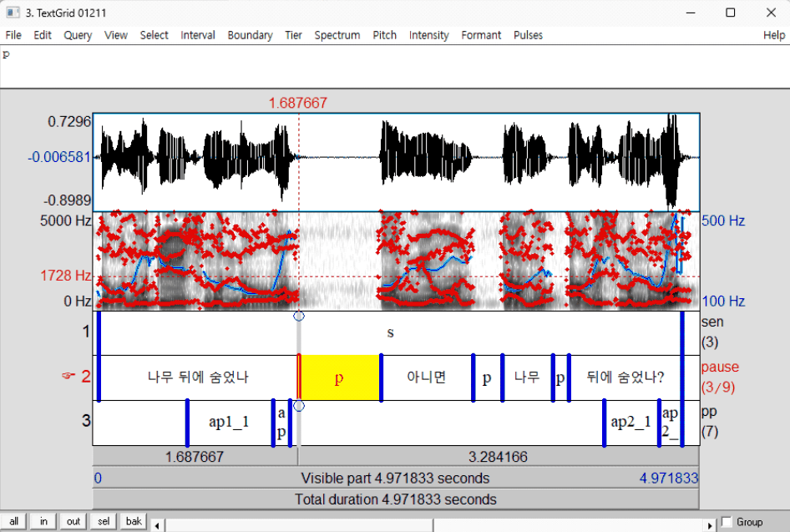The height and width of the screenshot is (532, 790).
Task: Select the '아니면' interval
Action: click(427, 377)
